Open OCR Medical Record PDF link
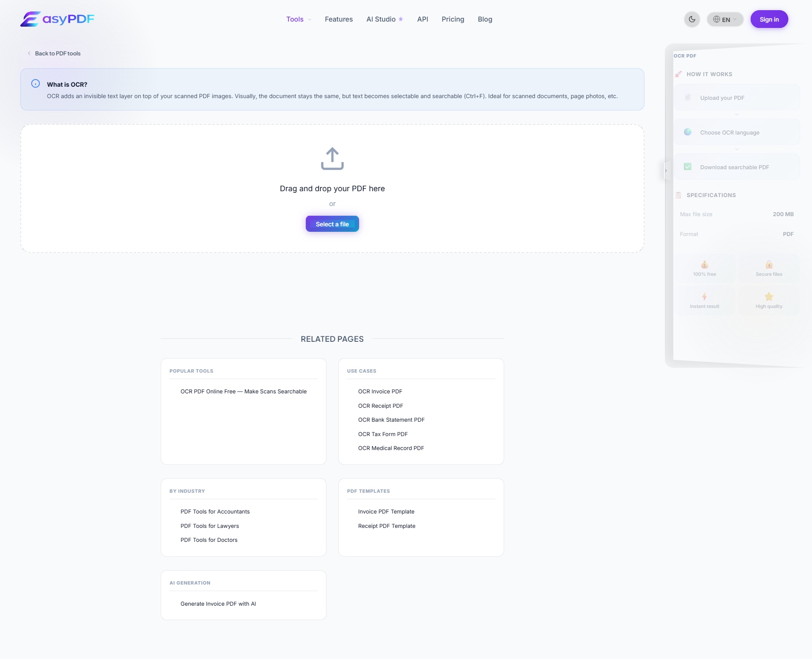The height and width of the screenshot is (659, 812). [390, 448]
